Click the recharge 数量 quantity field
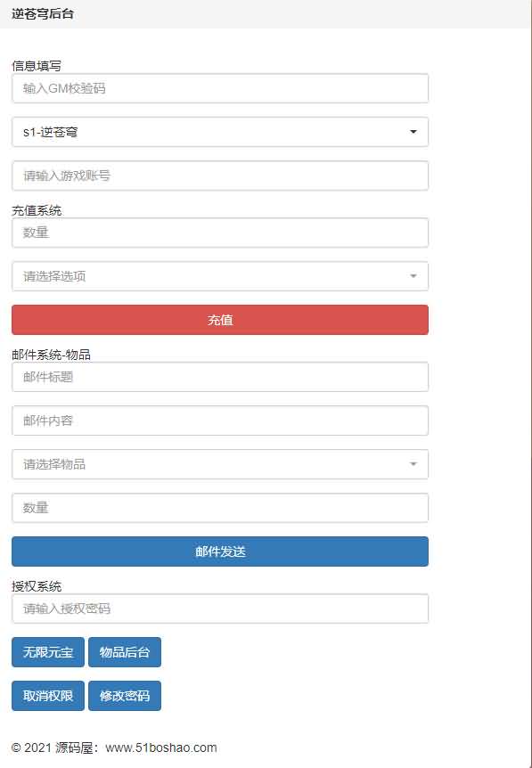The image size is (532, 768). pyautogui.click(x=220, y=233)
